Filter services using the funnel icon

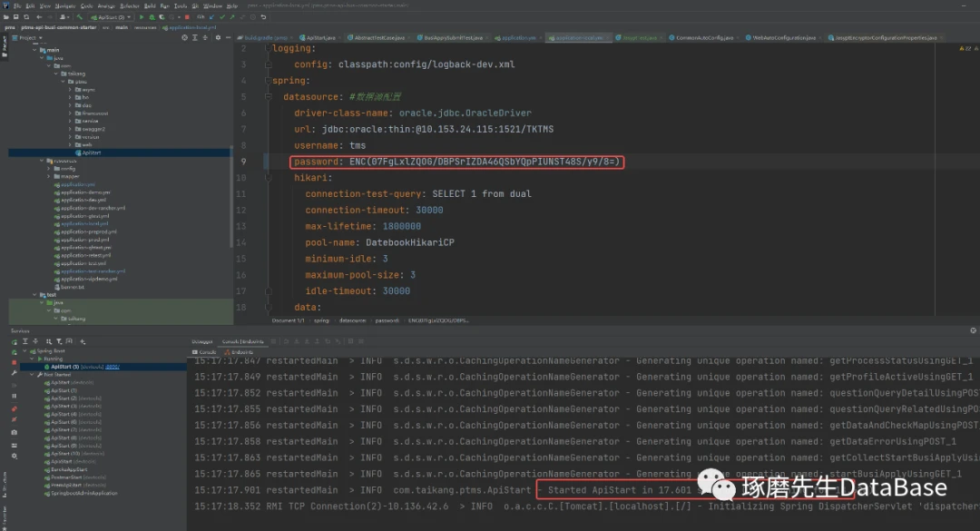59,341
